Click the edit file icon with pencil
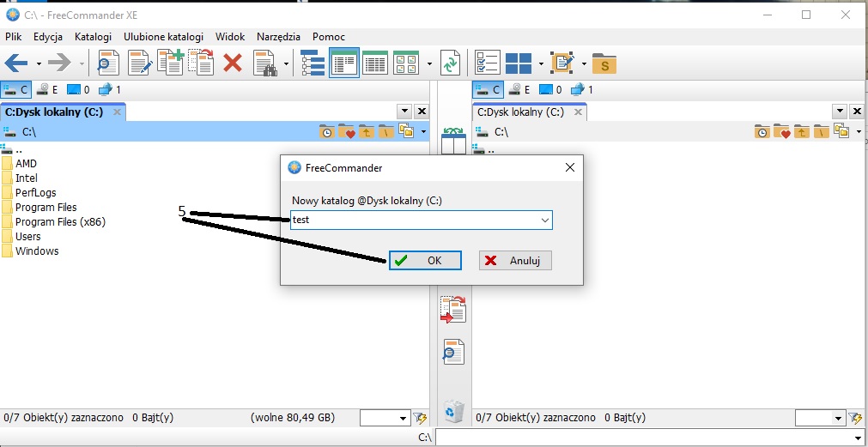 click(139, 63)
